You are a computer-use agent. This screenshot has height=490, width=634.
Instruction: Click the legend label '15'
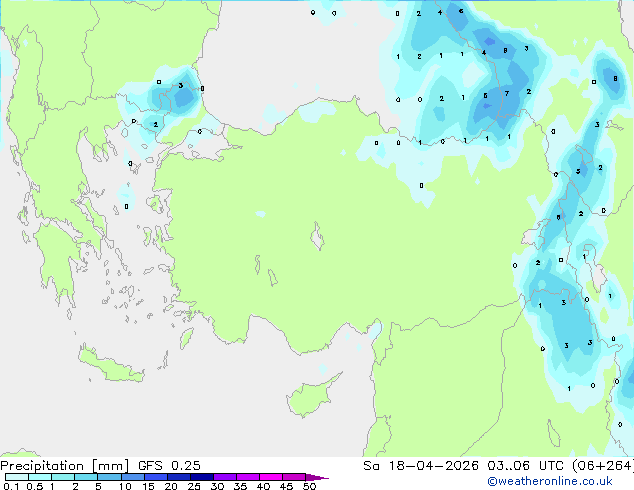(x=148, y=486)
